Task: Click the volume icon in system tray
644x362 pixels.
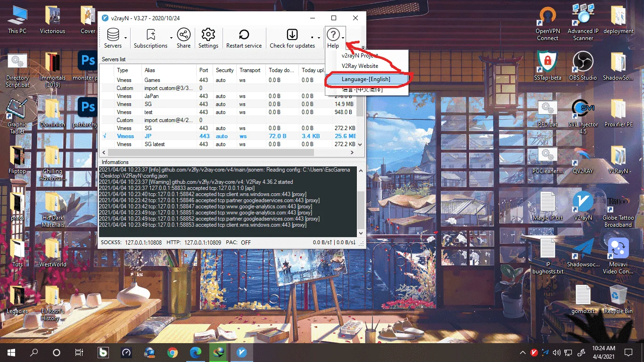Action: pyautogui.click(x=557, y=352)
